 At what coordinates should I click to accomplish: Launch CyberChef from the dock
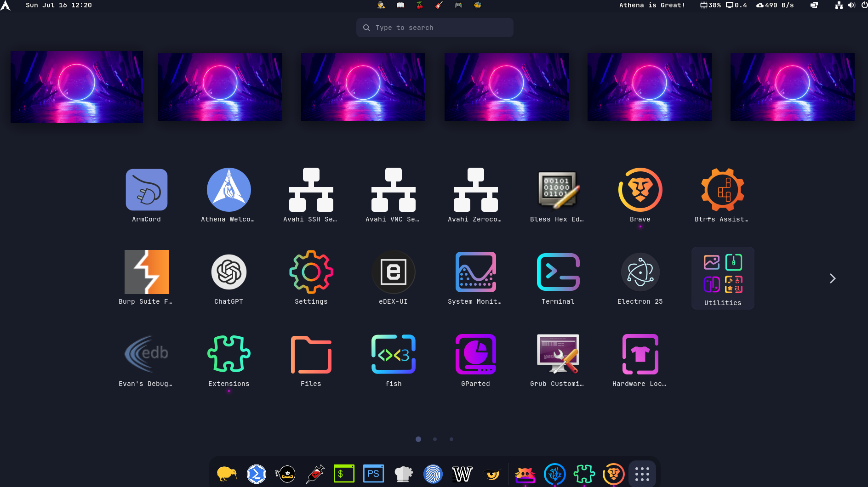pos(404,474)
